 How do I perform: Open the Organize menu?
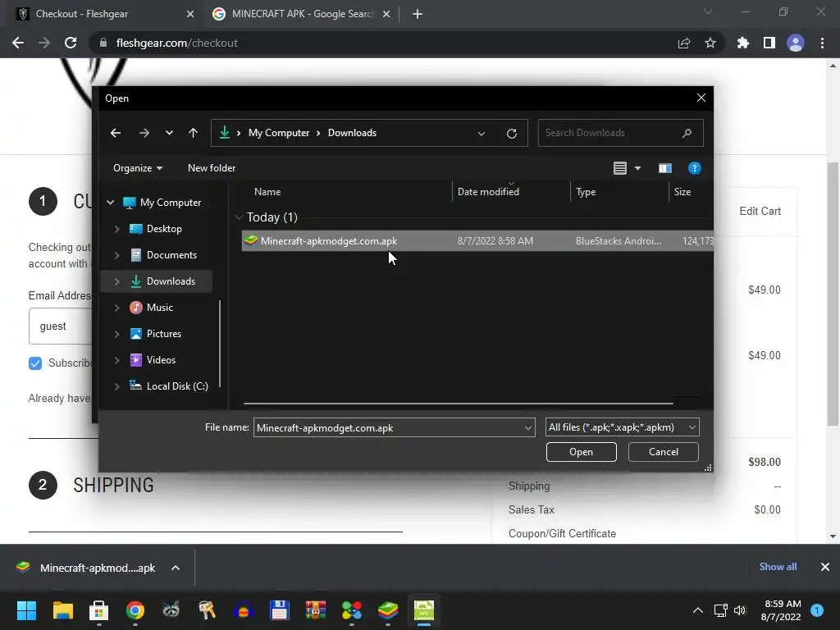coord(138,168)
